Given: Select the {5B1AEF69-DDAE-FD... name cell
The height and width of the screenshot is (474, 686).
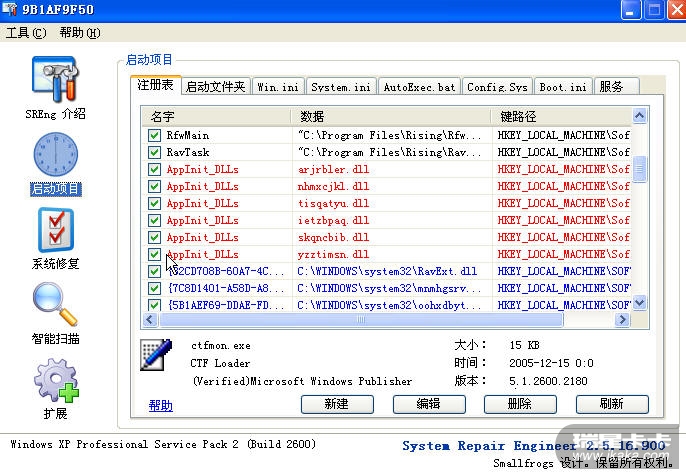Looking at the screenshot, I should tap(226, 305).
